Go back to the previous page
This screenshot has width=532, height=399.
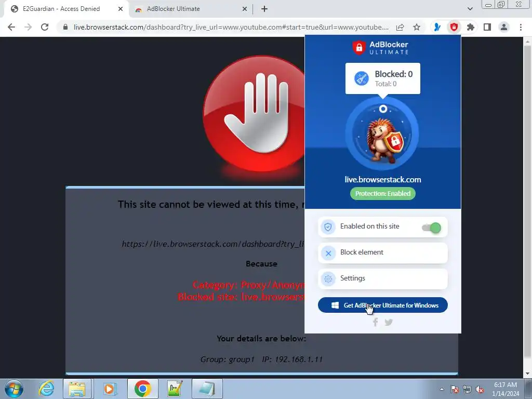[11, 27]
